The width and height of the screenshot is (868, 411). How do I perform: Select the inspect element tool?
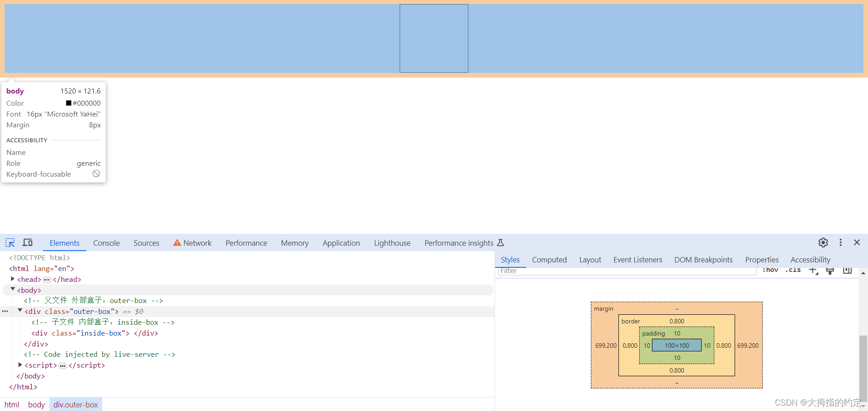[x=9, y=243]
